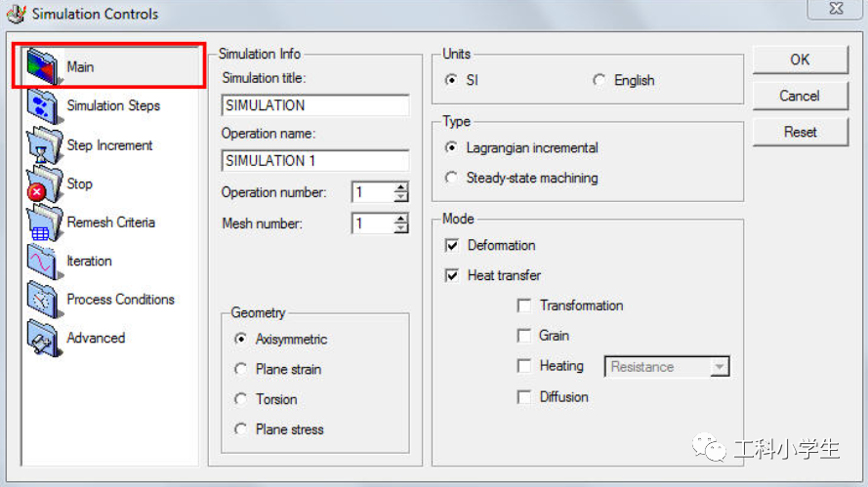This screenshot has width=868, height=487.
Task: Enable the Heating checkbox
Action: pyautogui.click(x=523, y=366)
